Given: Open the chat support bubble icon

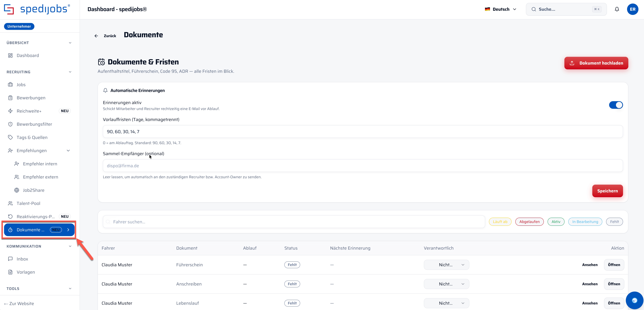Looking at the screenshot, I should (x=635, y=300).
